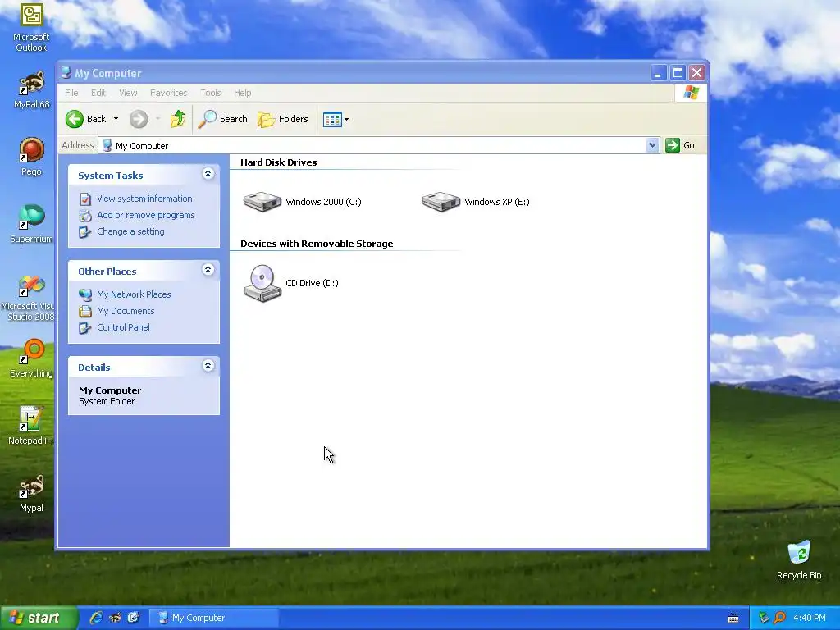Image resolution: width=840 pixels, height=630 pixels.
Task: Open the Back history dropdown arrow
Action: point(116,119)
